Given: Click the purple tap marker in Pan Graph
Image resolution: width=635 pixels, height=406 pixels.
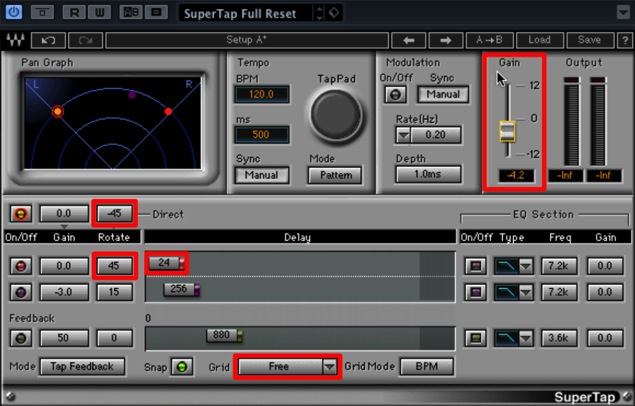Looking at the screenshot, I should click(x=132, y=95).
